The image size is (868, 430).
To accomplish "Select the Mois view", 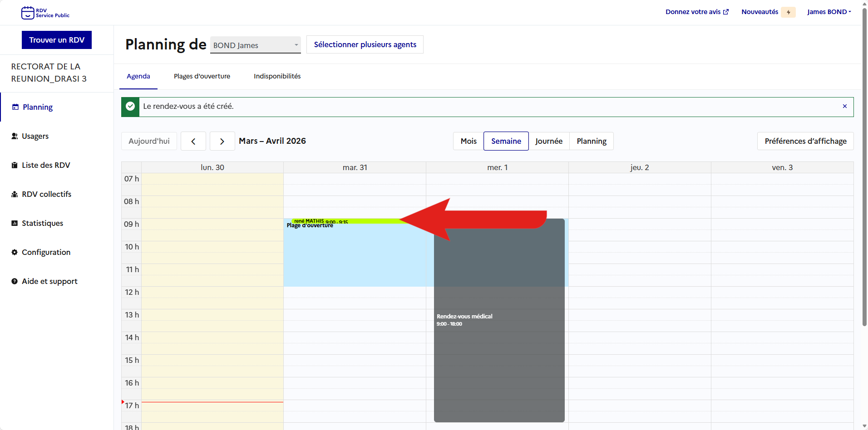I will click(469, 141).
